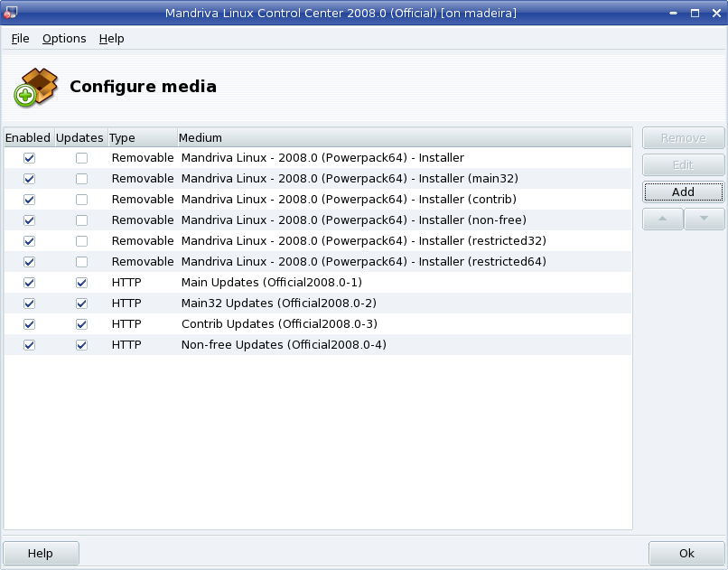The width and height of the screenshot is (728, 570).
Task: Click the Edit button
Action: pos(684,164)
